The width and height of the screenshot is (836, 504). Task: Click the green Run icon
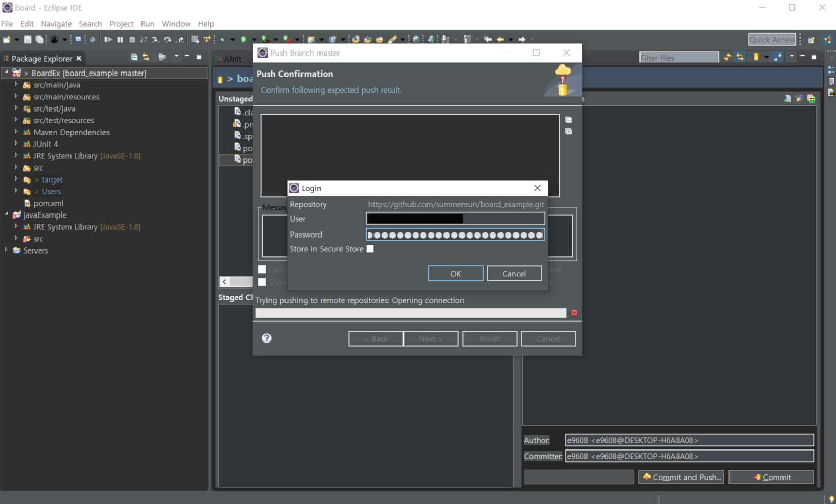coord(244,39)
